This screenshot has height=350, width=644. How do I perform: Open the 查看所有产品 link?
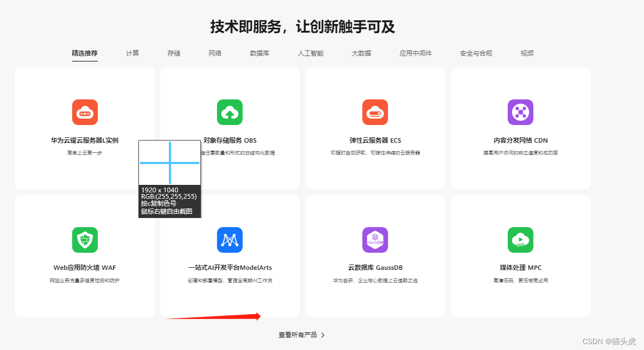coord(298,335)
